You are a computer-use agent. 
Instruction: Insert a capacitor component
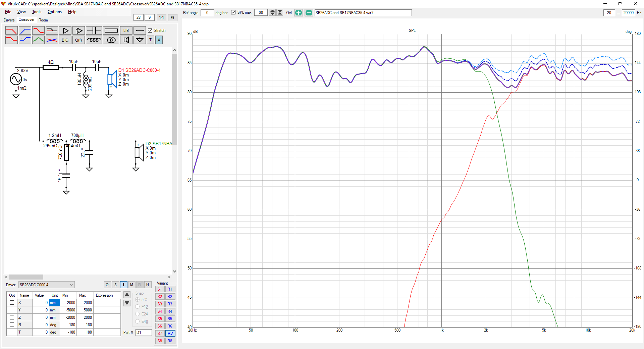click(x=94, y=31)
